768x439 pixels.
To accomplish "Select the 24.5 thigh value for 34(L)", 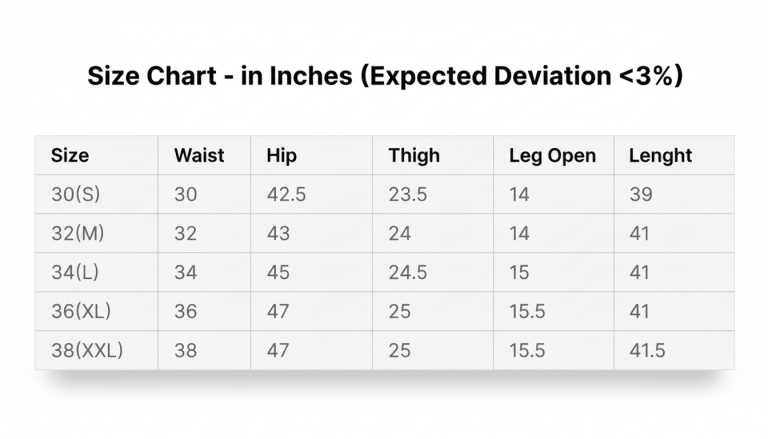I will [x=408, y=272].
